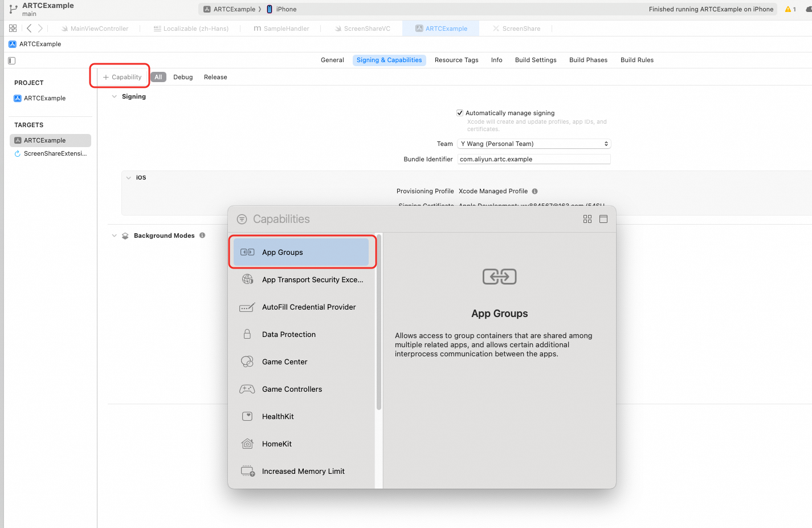Click the Increased Memory Limit icon
This screenshot has width=812, height=528.
pyautogui.click(x=247, y=471)
